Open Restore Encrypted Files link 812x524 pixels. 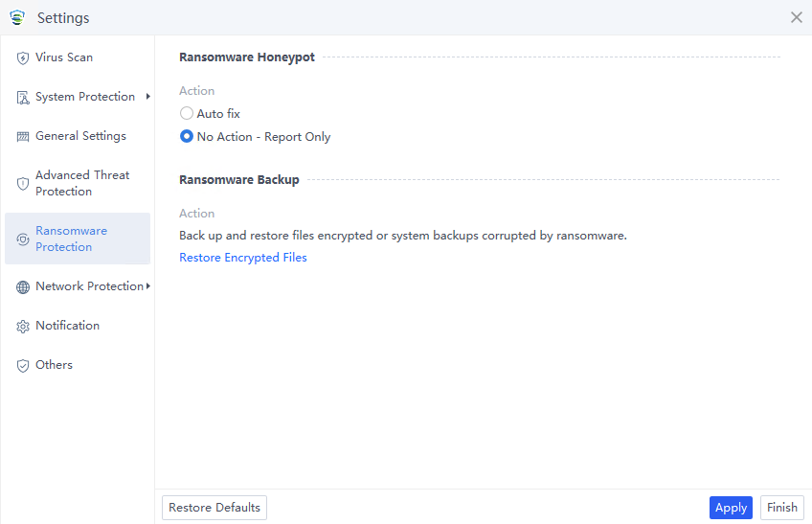click(x=243, y=258)
